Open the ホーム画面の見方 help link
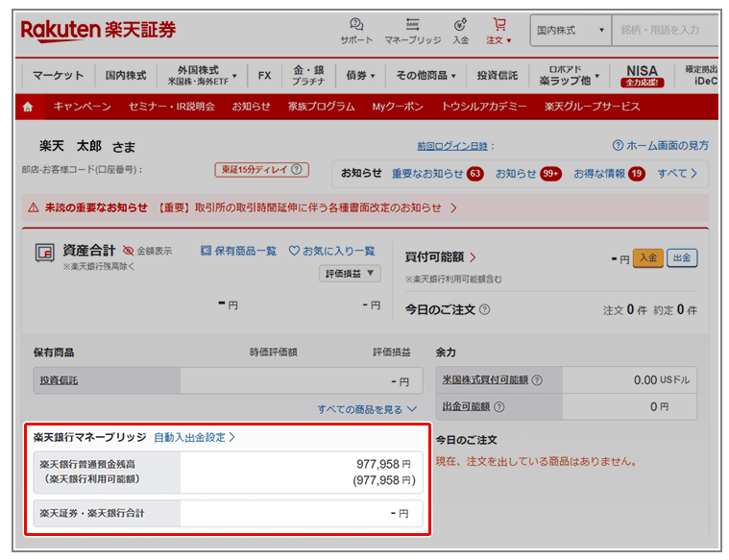 [x=661, y=146]
